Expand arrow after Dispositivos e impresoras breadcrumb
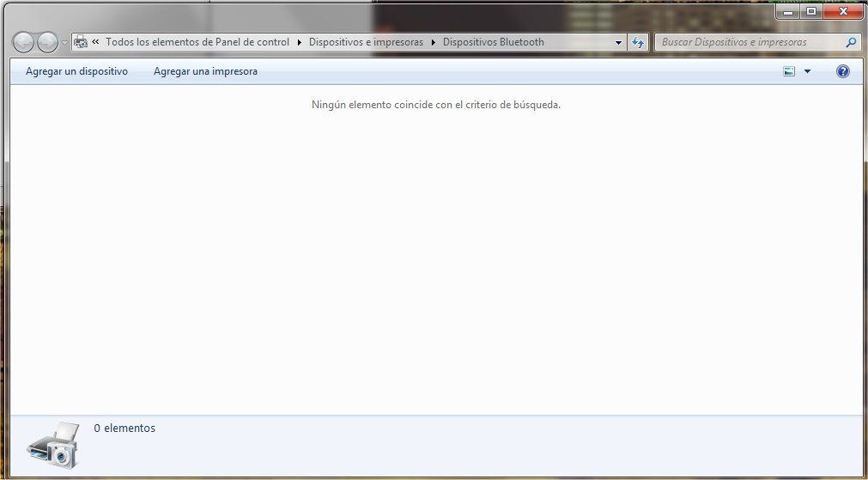The height and width of the screenshot is (480, 868). pos(434,42)
